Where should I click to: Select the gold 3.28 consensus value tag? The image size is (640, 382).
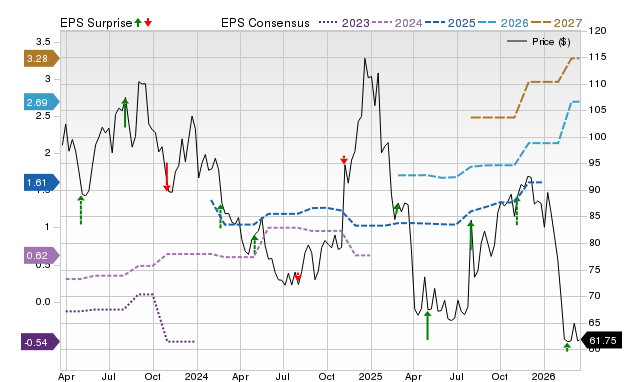(x=42, y=58)
